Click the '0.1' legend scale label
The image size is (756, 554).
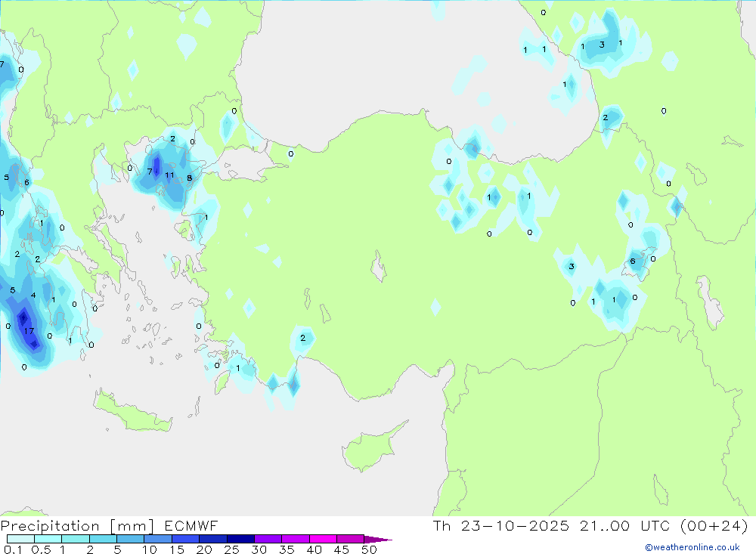click(13, 549)
